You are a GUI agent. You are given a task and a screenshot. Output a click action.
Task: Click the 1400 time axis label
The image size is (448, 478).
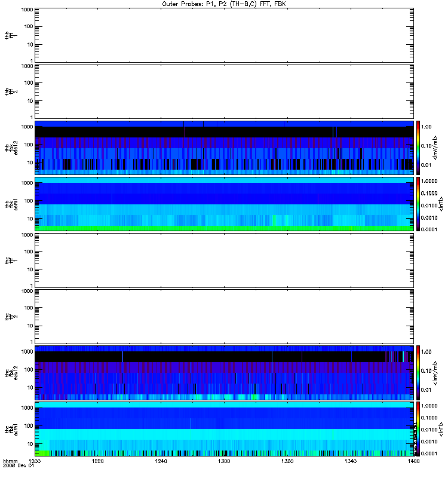pyautogui.click(x=413, y=461)
